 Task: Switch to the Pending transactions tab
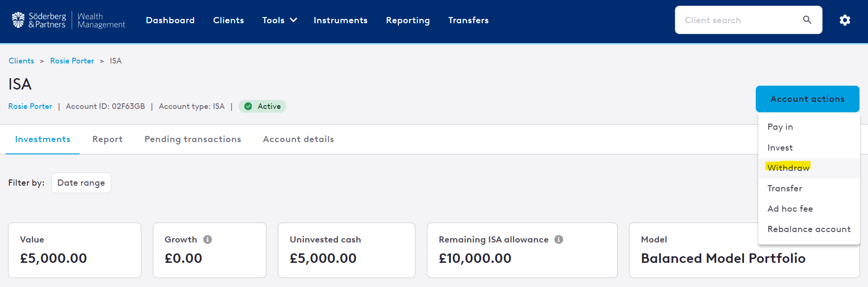pos(193,139)
